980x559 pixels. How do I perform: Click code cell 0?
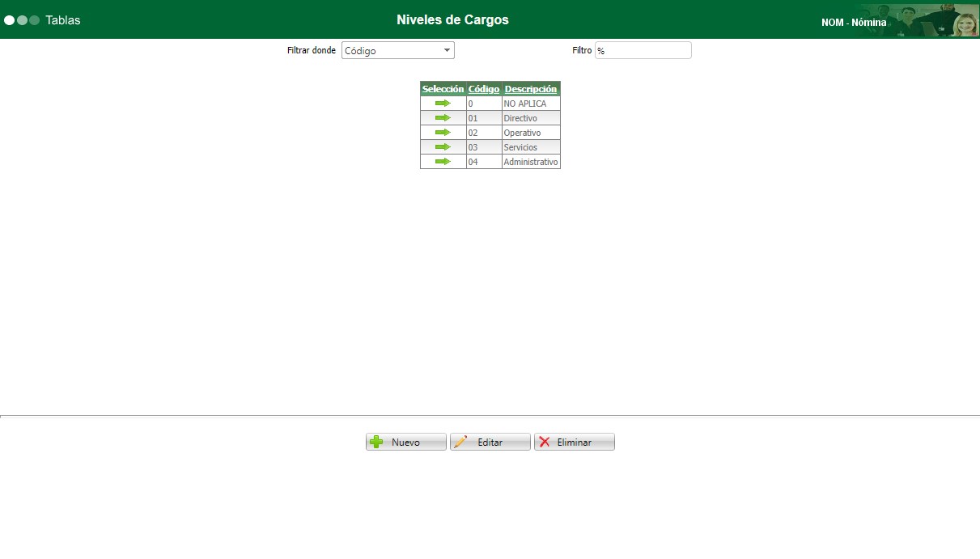tap(484, 104)
